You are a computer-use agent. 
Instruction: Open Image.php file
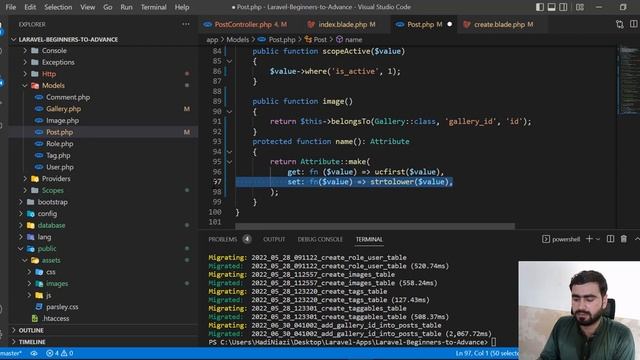pyautogui.click(x=62, y=120)
